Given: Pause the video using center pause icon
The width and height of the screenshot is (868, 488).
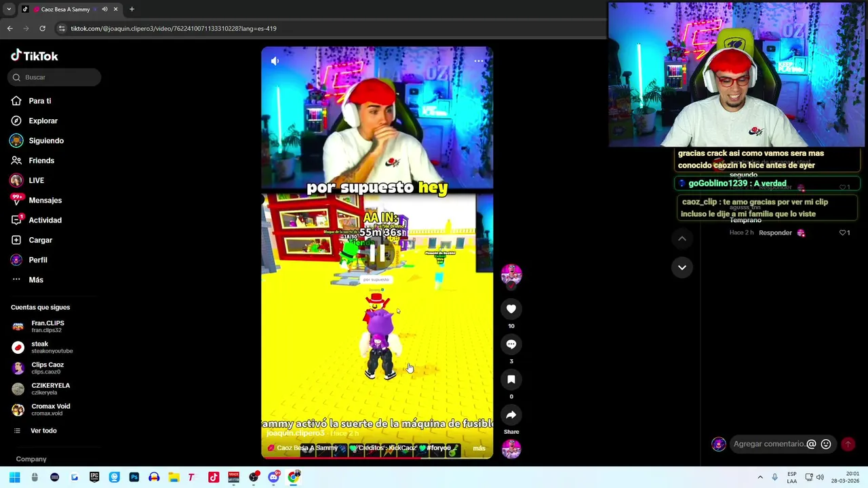Looking at the screenshot, I should 377,253.
